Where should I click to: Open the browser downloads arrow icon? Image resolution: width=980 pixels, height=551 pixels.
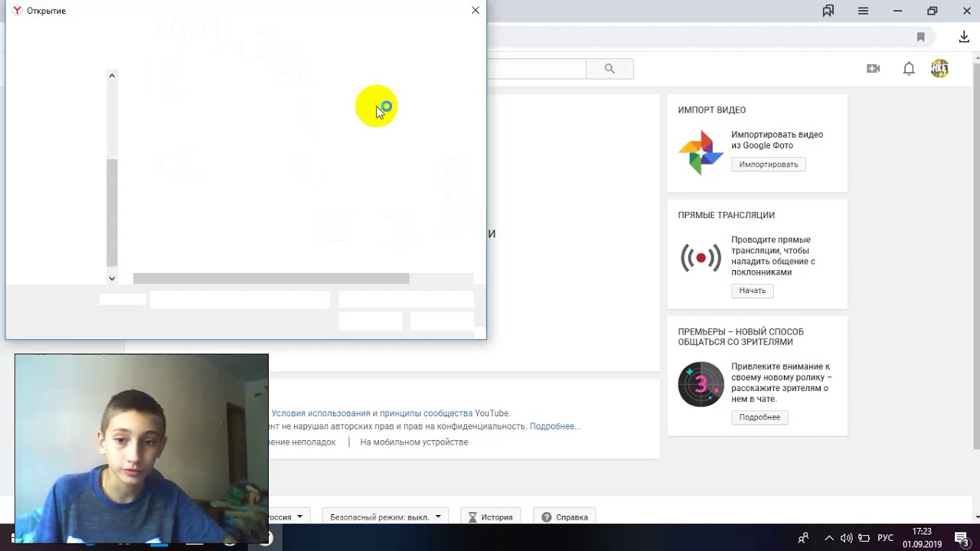(964, 37)
